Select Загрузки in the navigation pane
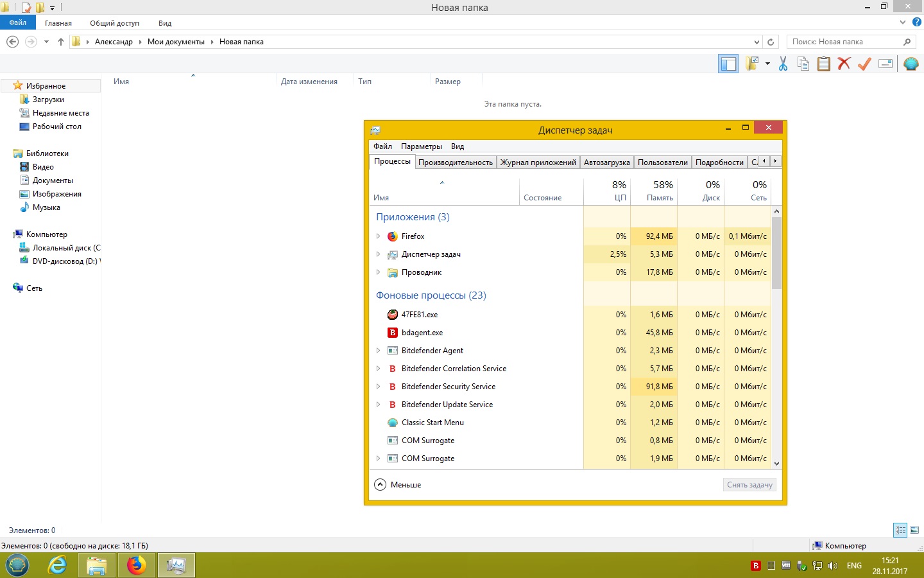924x578 pixels. (x=48, y=100)
